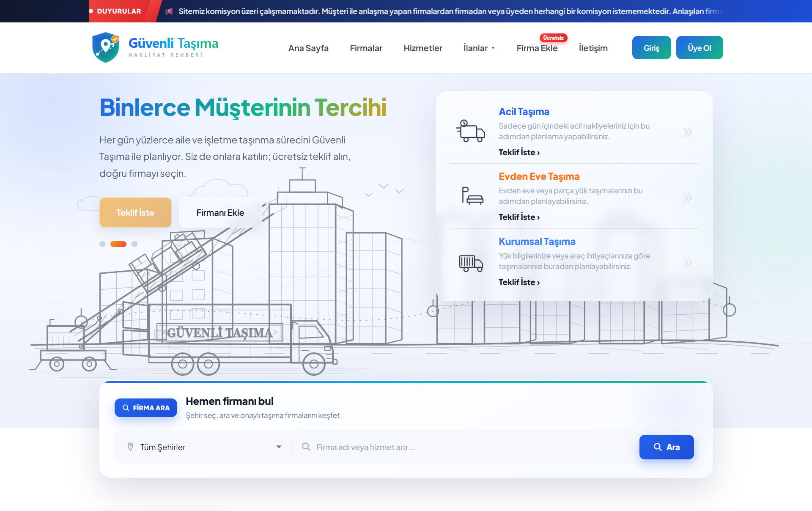Screen dimensions: 812x511
Task: Click the magnifier icon in search field
Action: tap(306, 447)
